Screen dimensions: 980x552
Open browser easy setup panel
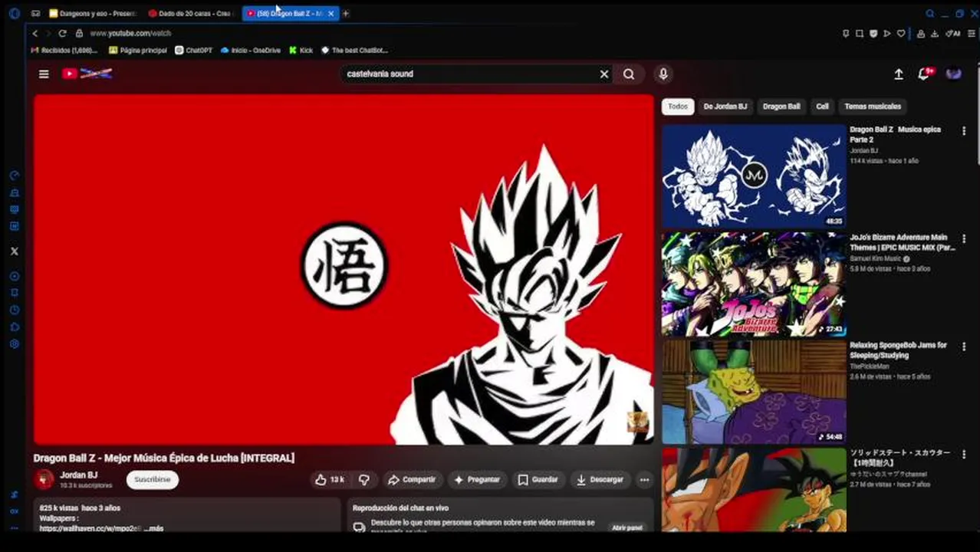coord(972,33)
